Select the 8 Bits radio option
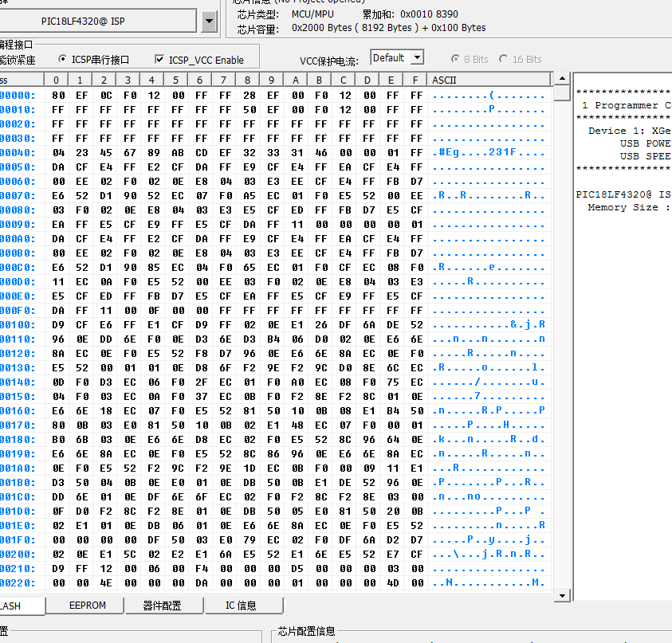This screenshot has width=672, height=643. (x=456, y=60)
